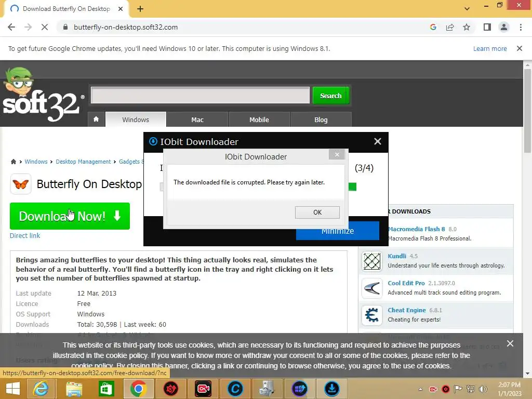The height and width of the screenshot is (399, 532).
Task: Click the Butterfly On Desktop butterfly icon
Action: pyautogui.click(x=21, y=184)
